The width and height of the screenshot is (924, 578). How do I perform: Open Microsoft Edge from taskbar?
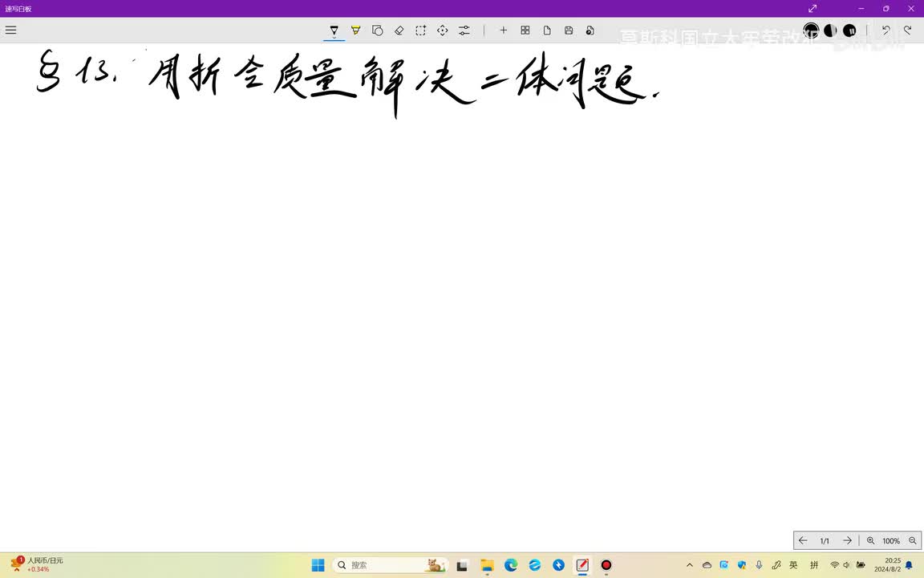point(511,565)
